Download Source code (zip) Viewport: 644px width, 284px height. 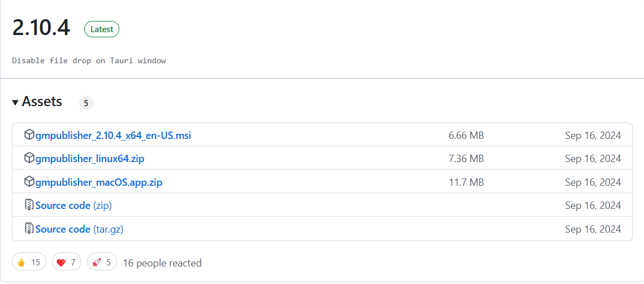74,206
